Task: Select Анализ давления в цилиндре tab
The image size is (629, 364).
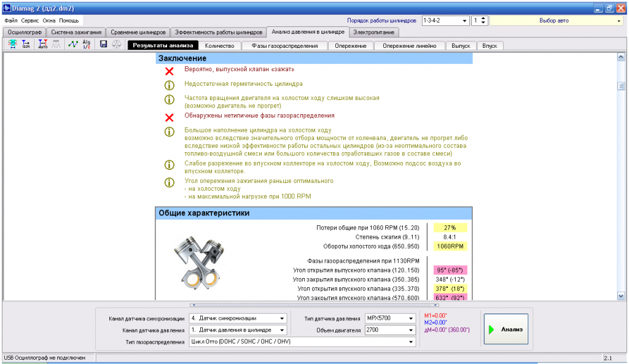Action: tap(308, 32)
